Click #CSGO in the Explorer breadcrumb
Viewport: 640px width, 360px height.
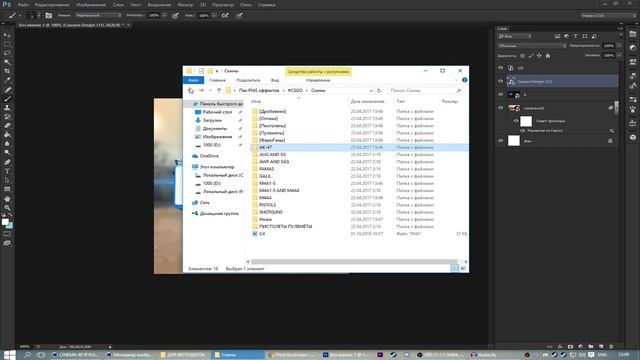295,90
